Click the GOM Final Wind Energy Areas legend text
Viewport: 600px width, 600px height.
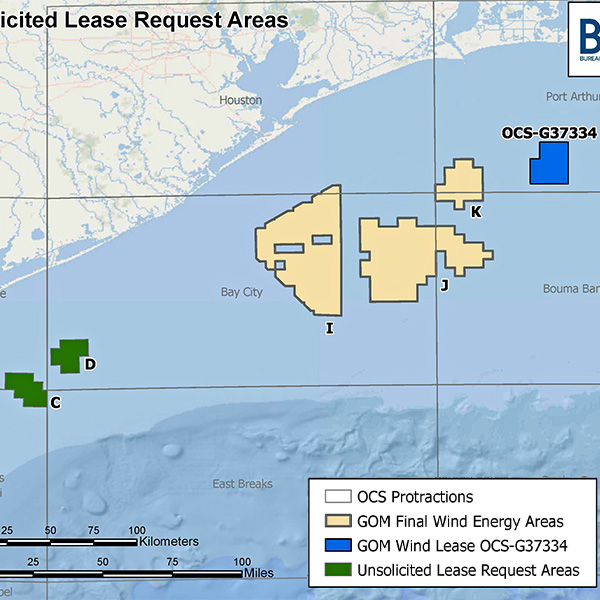460,521
